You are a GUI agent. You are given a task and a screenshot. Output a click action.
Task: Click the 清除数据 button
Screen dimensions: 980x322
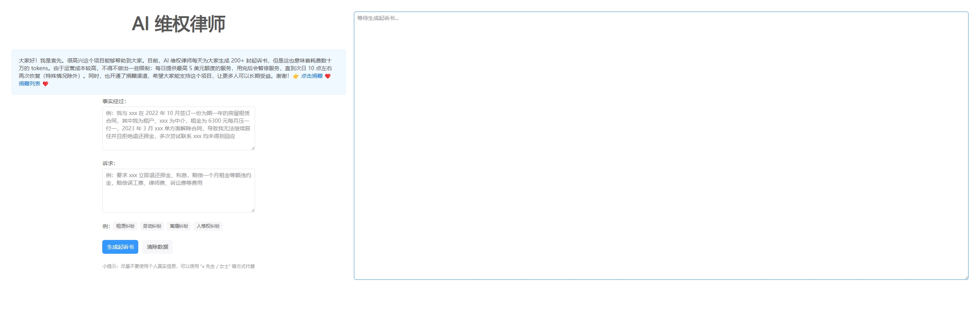pyautogui.click(x=157, y=247)
